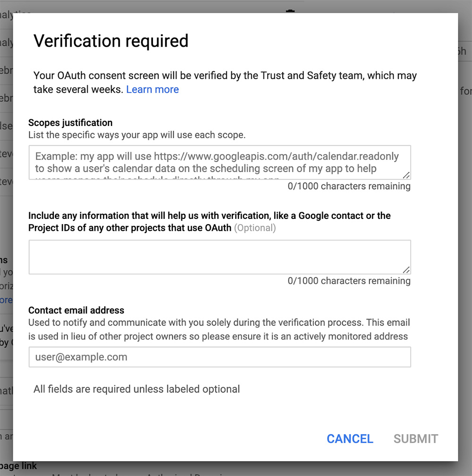Click the "Contact email address" label
The image size is (472, 476).
tap(76, 310)
